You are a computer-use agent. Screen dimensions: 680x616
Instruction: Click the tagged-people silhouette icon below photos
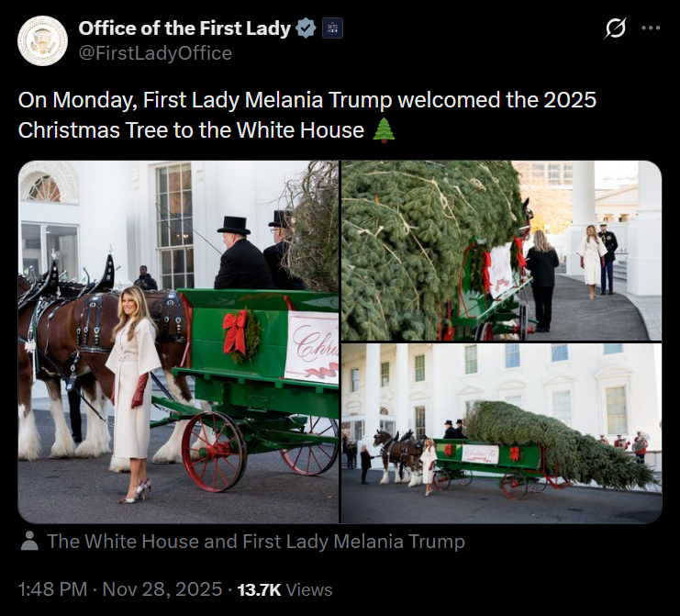(x=29, y=541)
